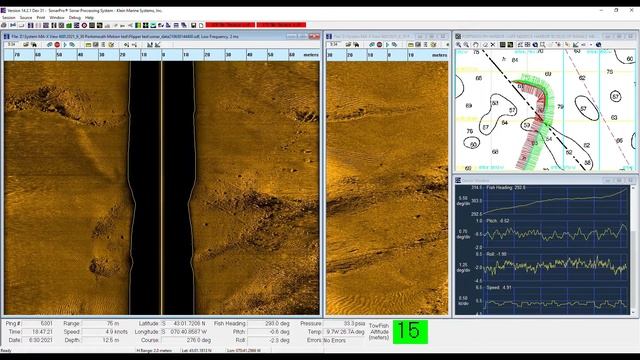Screen dimensions: 640x360
Task: Select the pan hand tool in chart window
Action: tap(476, 44)
